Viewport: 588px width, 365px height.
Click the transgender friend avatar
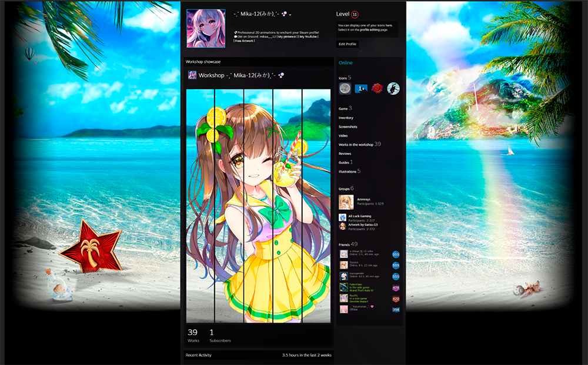[343, 276]
